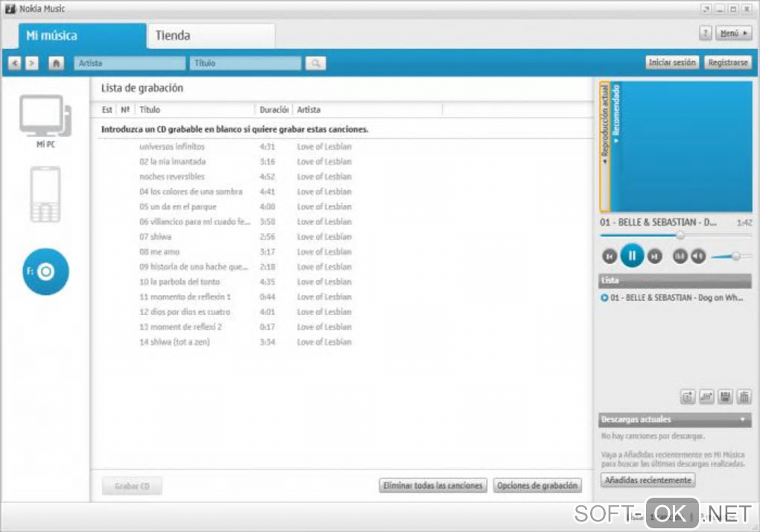Click Grabar CD button

click(132, 486)
